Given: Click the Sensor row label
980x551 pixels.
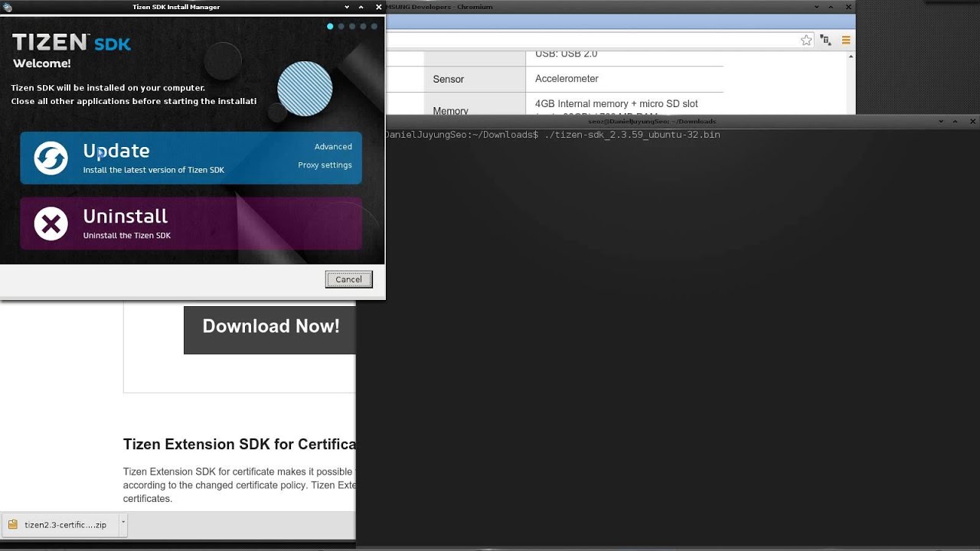Looking at the screenshot, I should 449,79.
